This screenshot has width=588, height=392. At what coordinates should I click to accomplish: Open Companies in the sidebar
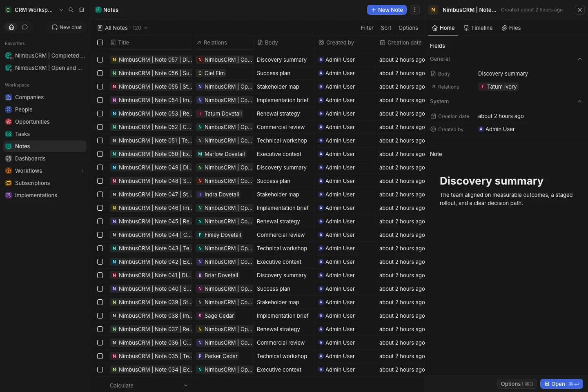click(45, 97)
